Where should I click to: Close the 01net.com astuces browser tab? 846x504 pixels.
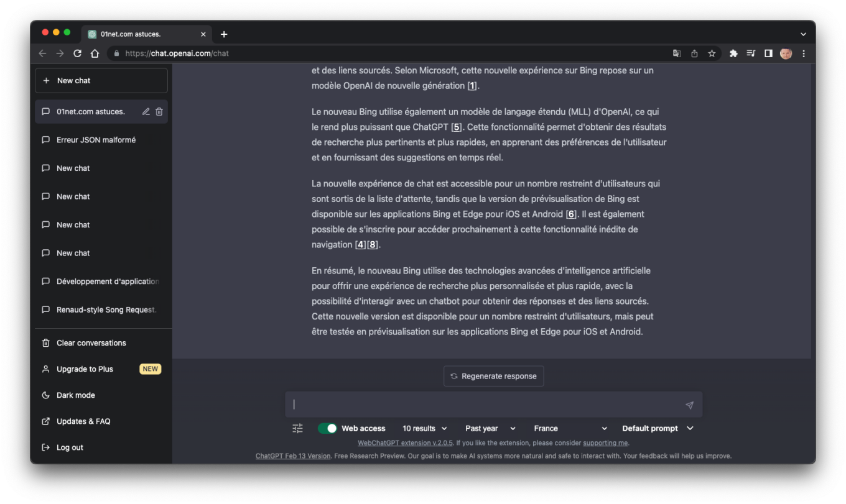[203, 34]
